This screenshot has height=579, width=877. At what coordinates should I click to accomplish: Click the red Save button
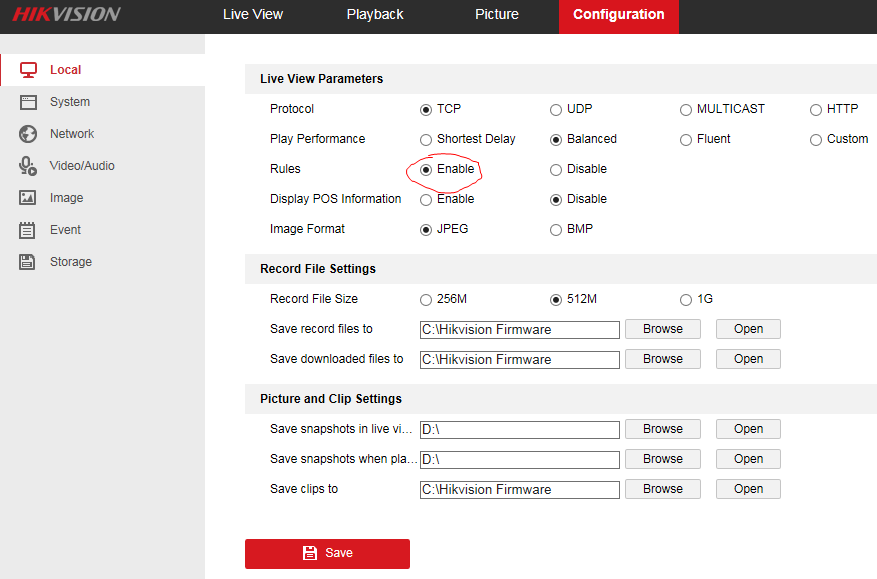327,553
